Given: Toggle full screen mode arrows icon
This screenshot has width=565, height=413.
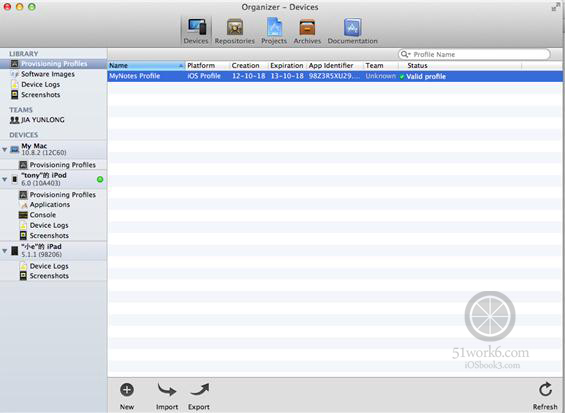Looking at the screenshot, I should pyautogui.click(x=555, y=7).
